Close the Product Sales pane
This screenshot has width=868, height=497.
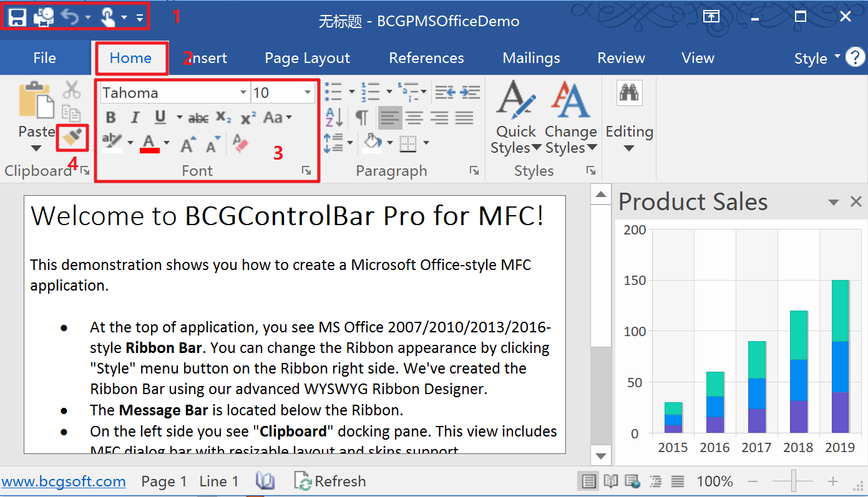[856, 201]
